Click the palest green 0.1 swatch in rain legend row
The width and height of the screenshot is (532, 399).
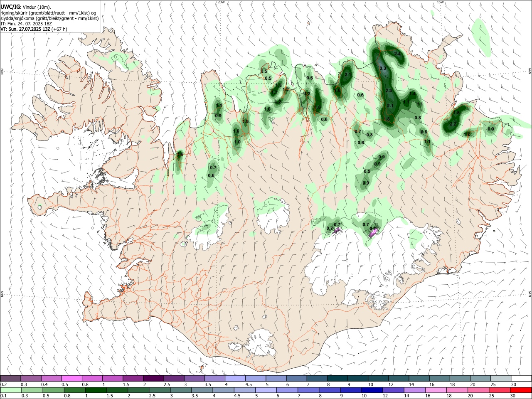coord(11,390)
